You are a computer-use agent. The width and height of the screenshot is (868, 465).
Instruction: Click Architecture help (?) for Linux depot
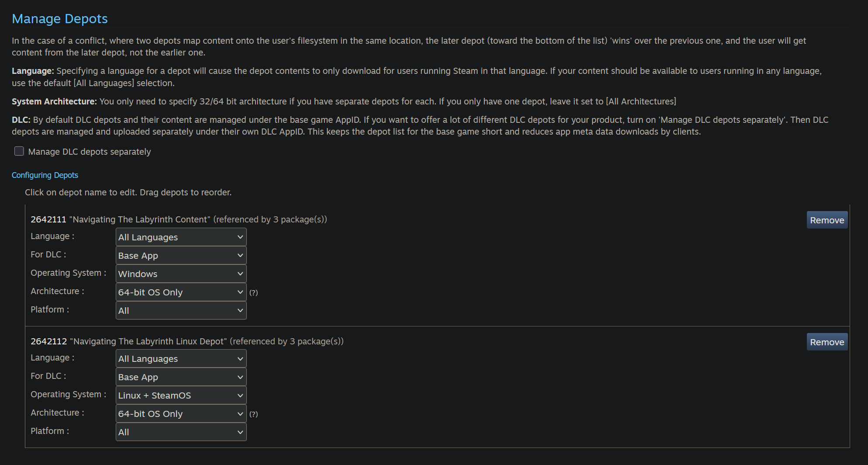254,414
